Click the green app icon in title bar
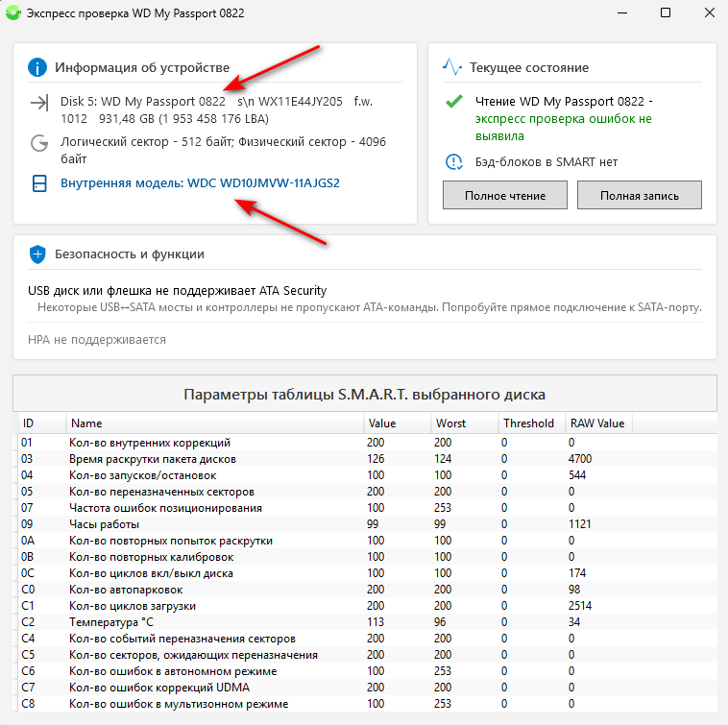 click(12, 13)
